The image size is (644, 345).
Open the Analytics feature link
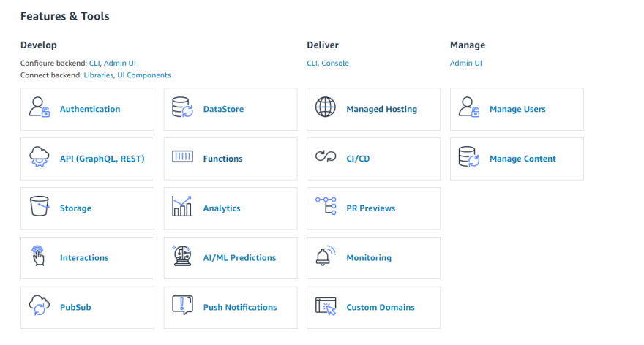coord(221,208)
